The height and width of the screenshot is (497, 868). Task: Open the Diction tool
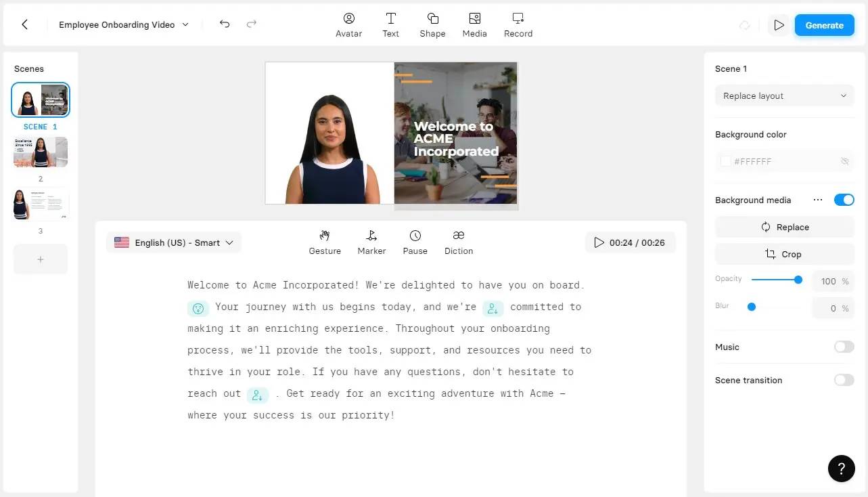pyautogui.click(x=458, y=242)
